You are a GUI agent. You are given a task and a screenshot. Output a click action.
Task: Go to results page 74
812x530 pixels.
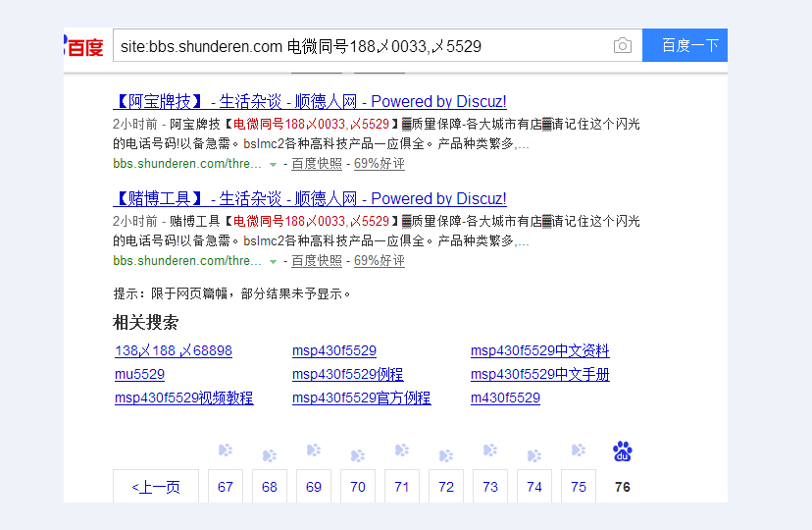click(x=534, y=487)
